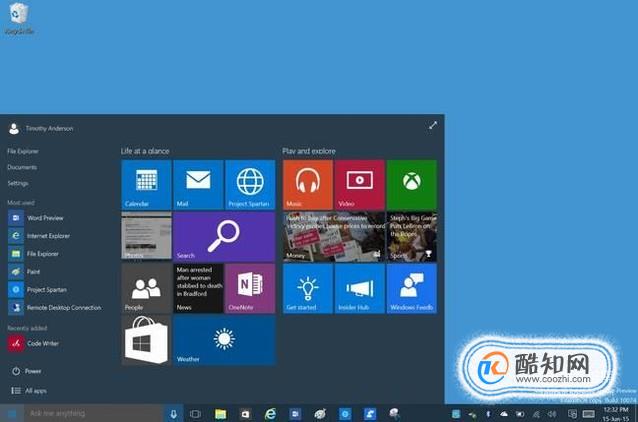The image size is (638, 422).
Task: Open Internet Explorer from taskbar
Action: [x=270, y=414]
